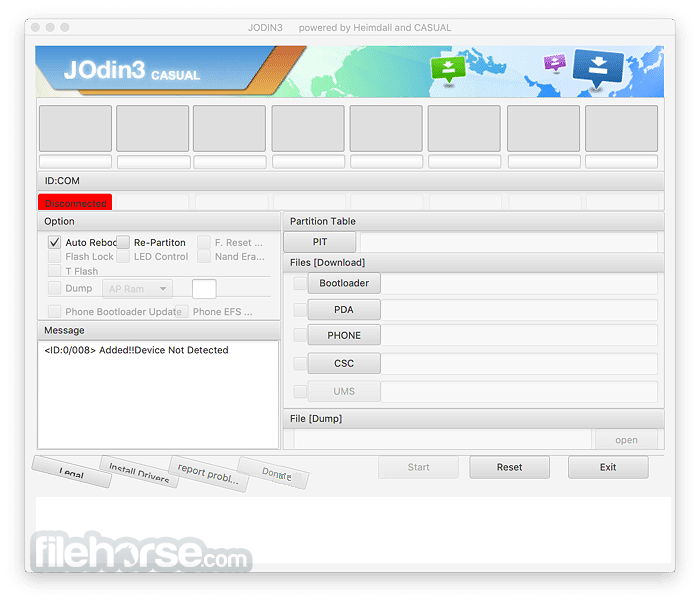The image size is (700, 603).
Task: Toggle the LED Control checkbox
Action: [123, 257]
